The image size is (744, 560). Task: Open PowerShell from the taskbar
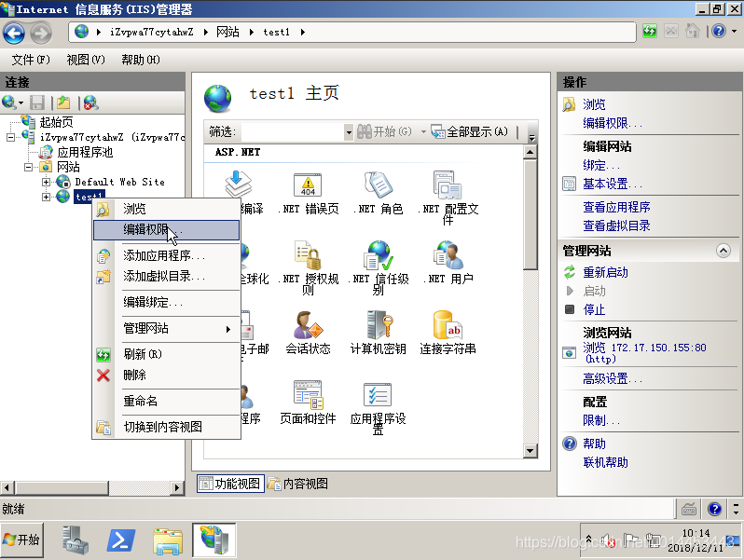tap(121, 540)
